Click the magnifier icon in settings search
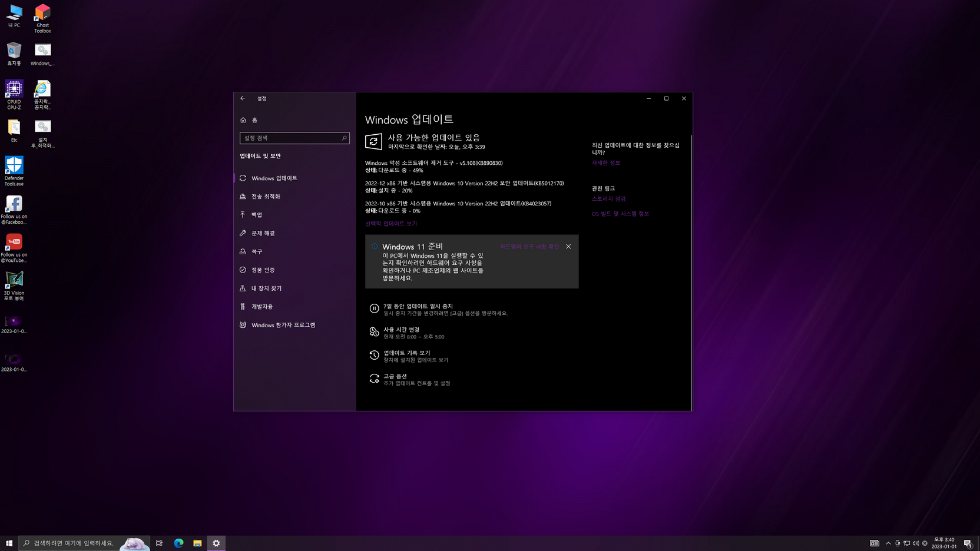This screenshot has height=551, width=980. tap(345, 138)
